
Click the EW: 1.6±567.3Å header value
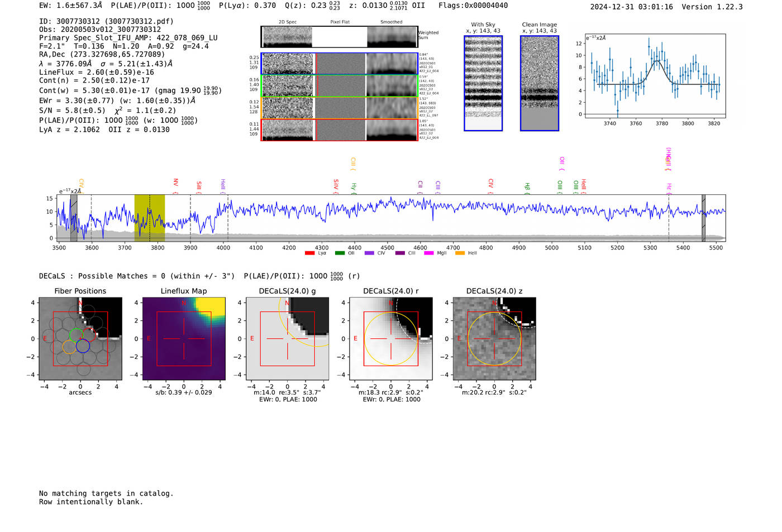point(71,6)
